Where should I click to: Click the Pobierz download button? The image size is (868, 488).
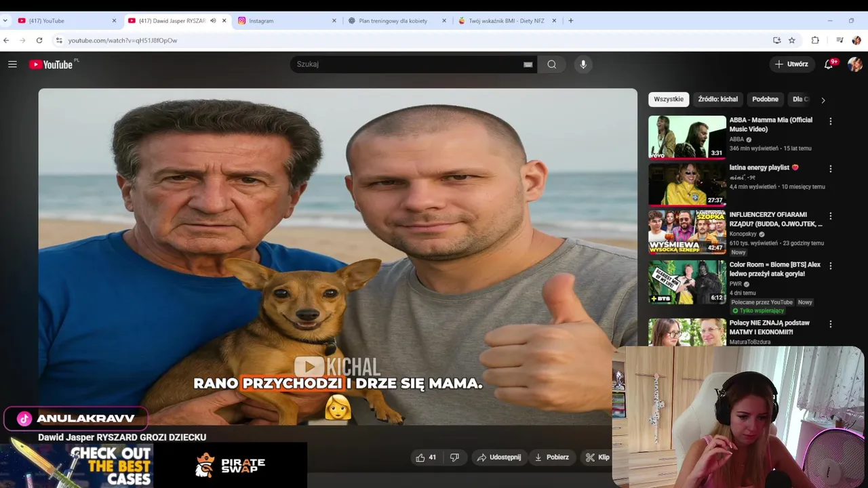click(x=551, y=457)
